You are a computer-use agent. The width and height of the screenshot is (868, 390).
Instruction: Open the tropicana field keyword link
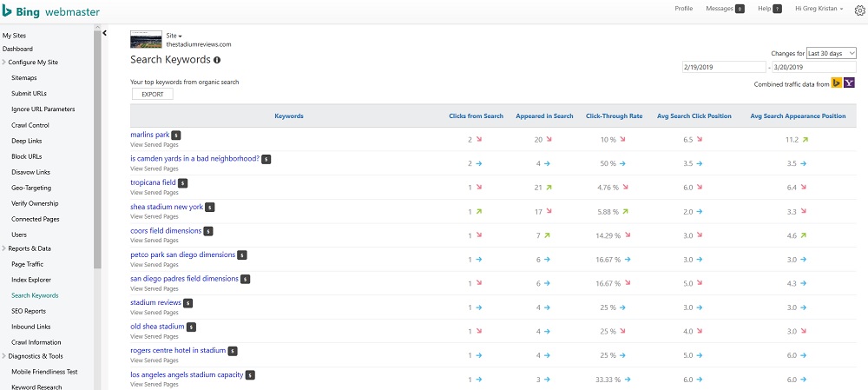click(x=154, y=182)
